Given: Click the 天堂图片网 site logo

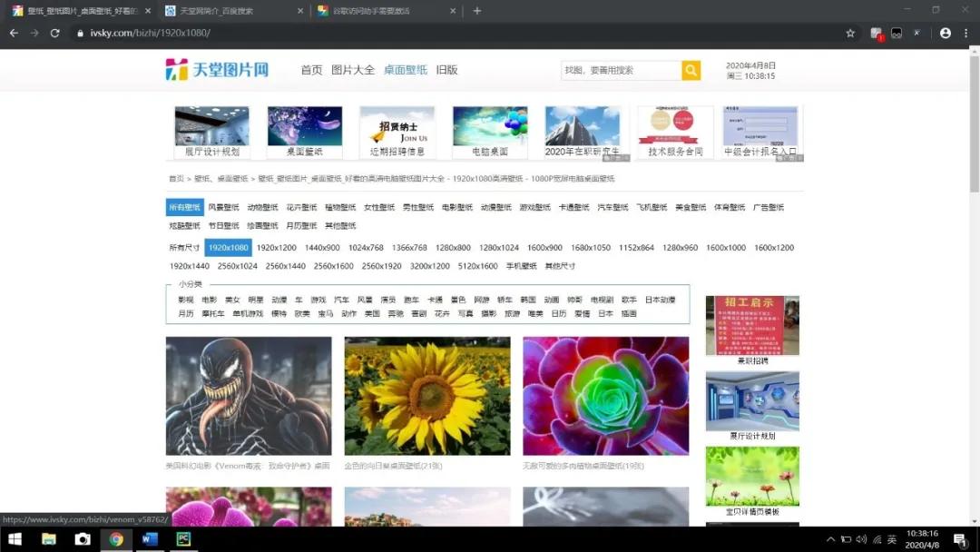Looking at the screenshot, I should [214, 70].
